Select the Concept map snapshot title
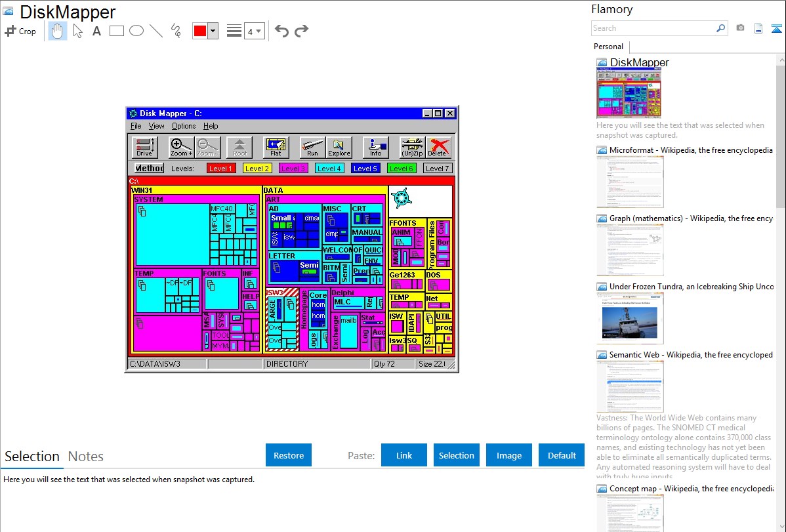 pyautogui.click(x=692, y=489)
